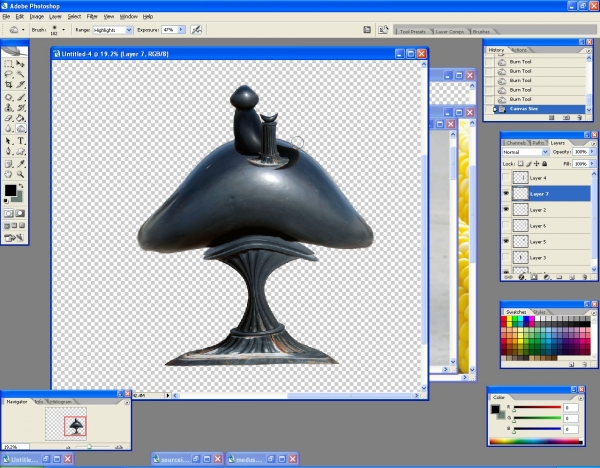
Task: Select the Healing Brush tool
Action: (x=8, y=98)
